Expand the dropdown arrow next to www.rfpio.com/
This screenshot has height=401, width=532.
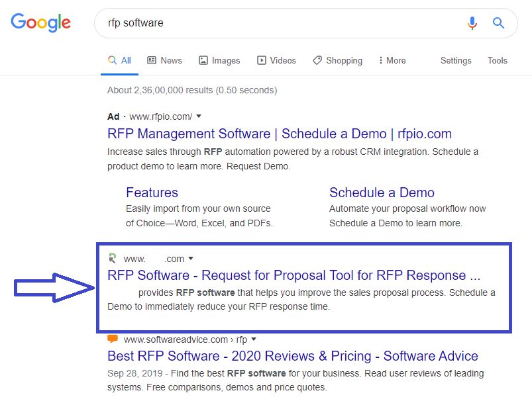click(199, 116)
